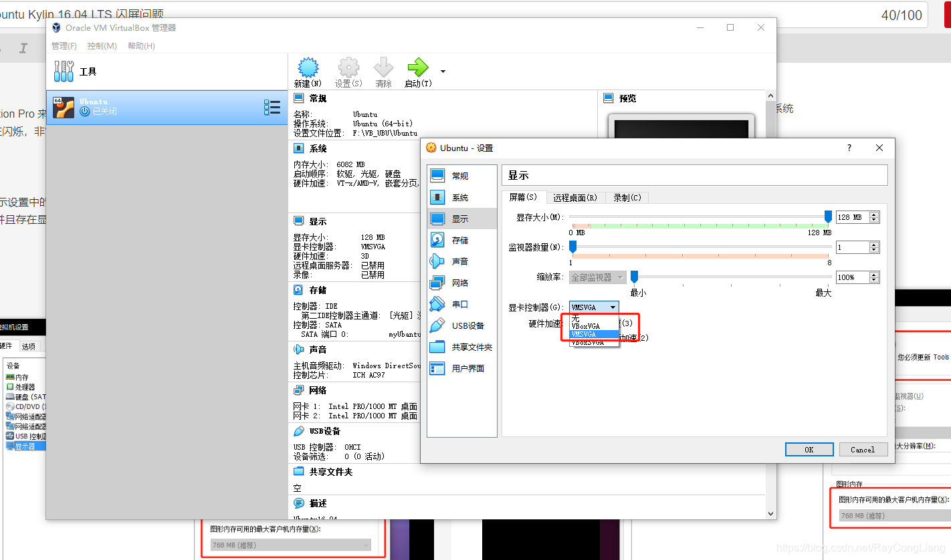The height and width of the screenshot is (560, 951).
Task: Switch to the 远程桌面(R) tab
Action: click(x=575, y=198)
